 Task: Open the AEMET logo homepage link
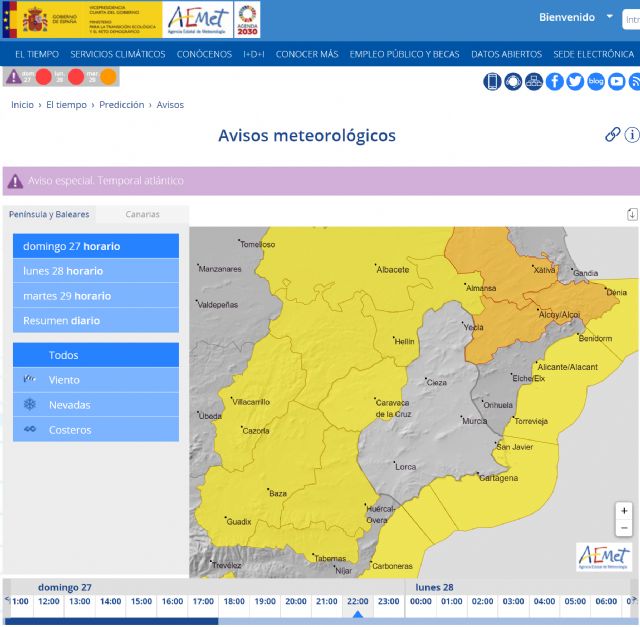click(198, 20)
